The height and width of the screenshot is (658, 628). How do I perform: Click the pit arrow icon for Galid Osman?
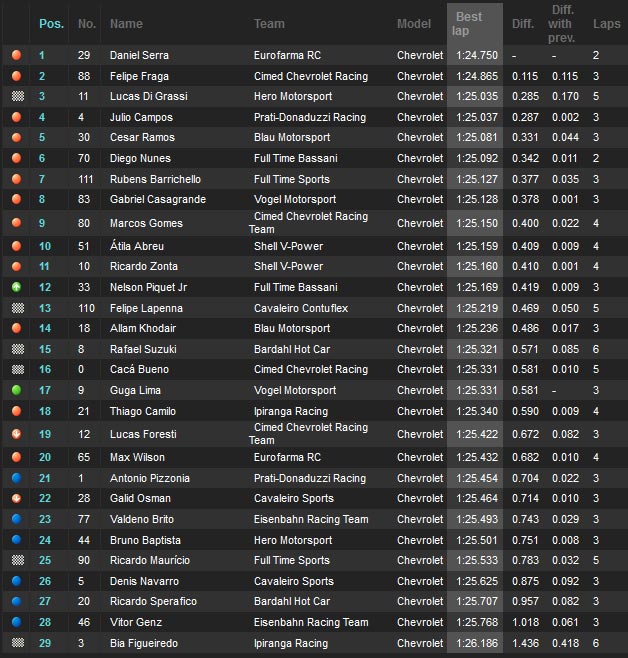16,498
